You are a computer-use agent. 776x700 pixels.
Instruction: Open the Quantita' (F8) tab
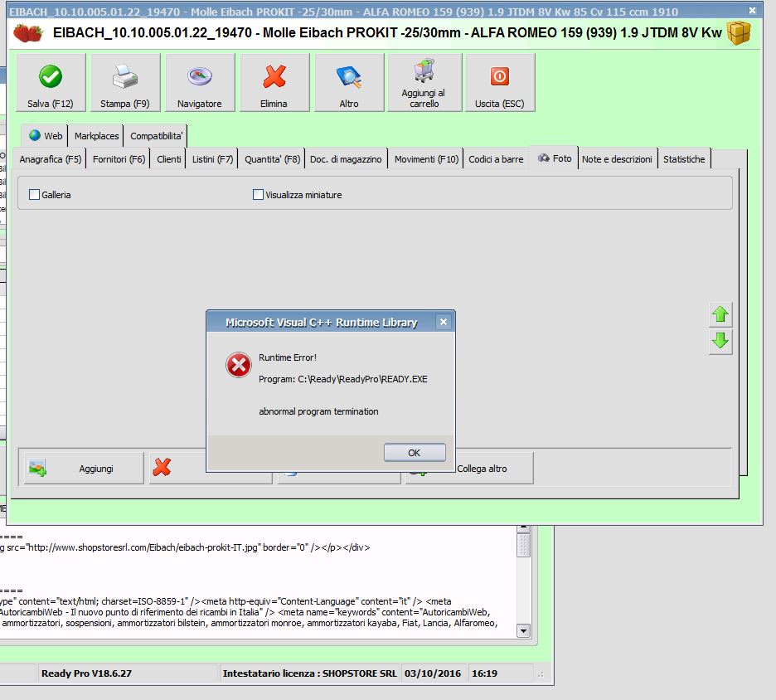click(x=272, y=159)
